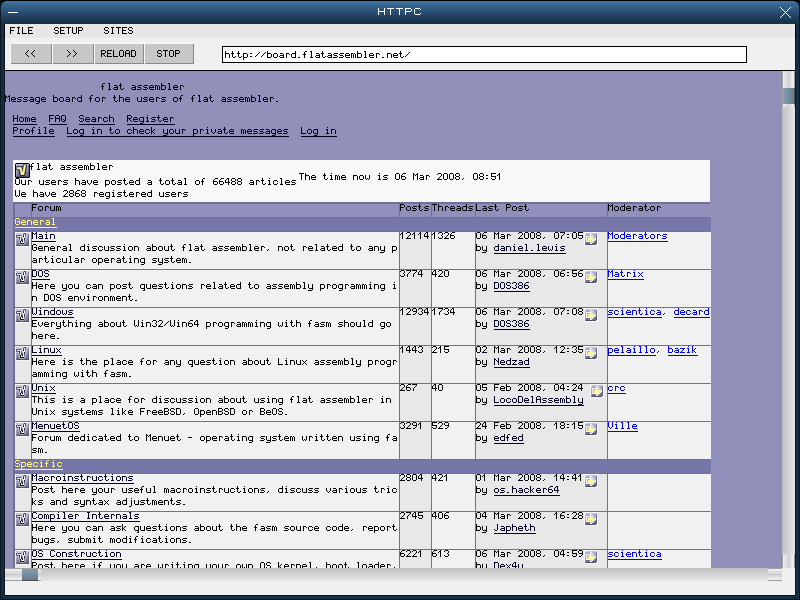Image resolution: width=800 pixels, height=600 pixels.
Task: View LocoDelAssembly user profile link
Action: pos(538,401)
